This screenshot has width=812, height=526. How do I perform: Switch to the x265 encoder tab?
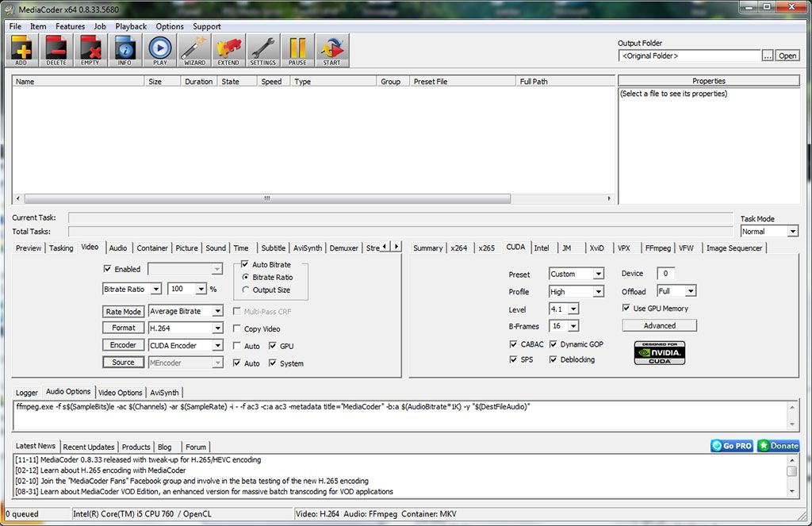[x=486, y=248]
